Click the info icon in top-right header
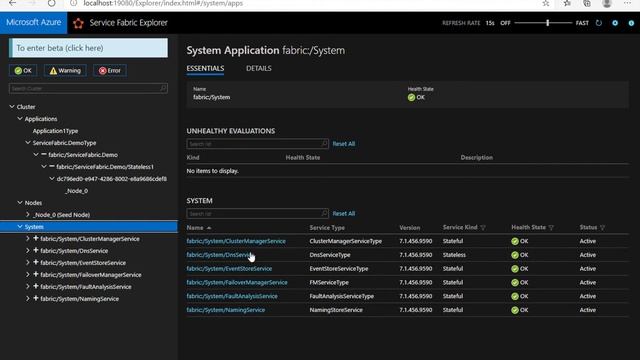The height and width of the screenshot is (360, 640). [631, 23]
